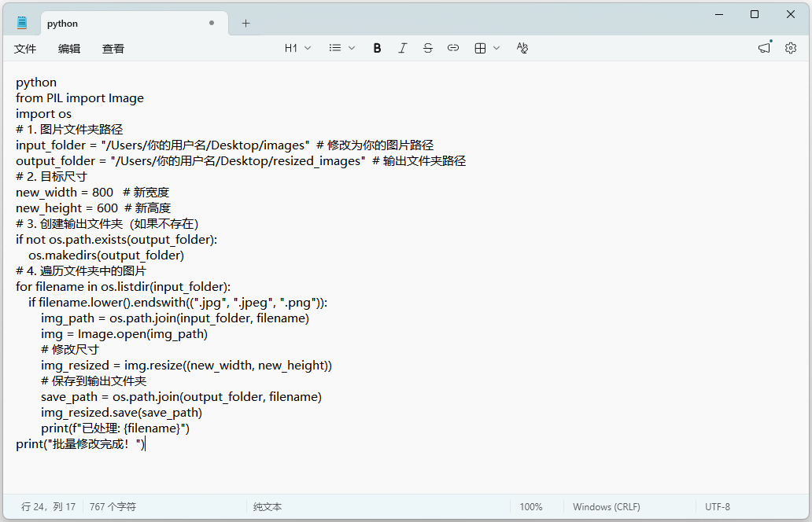Click the '# 2. 目标尺寸' comment
Image resolution: width=812 pixels, height=522 pixels.
(51, 176)
